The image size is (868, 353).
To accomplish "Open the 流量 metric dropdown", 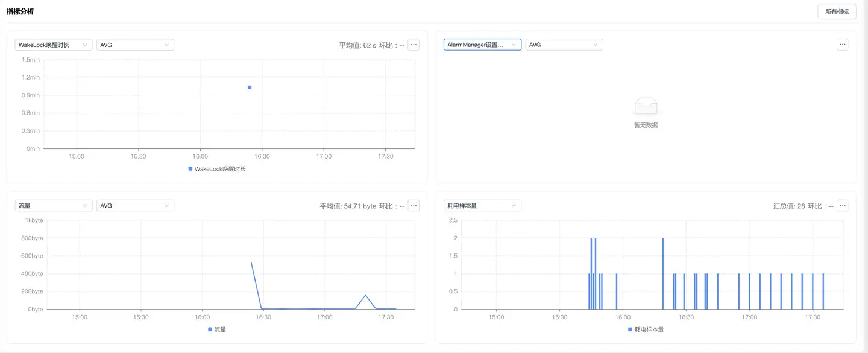I will [54, 206].
